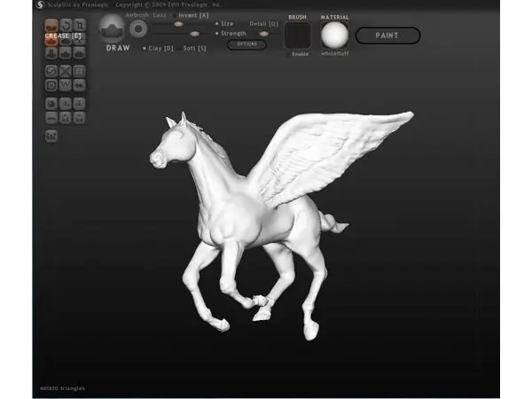Enable the Invert [X] checkbox
532x399 pixels.
[x=175, y=15]
